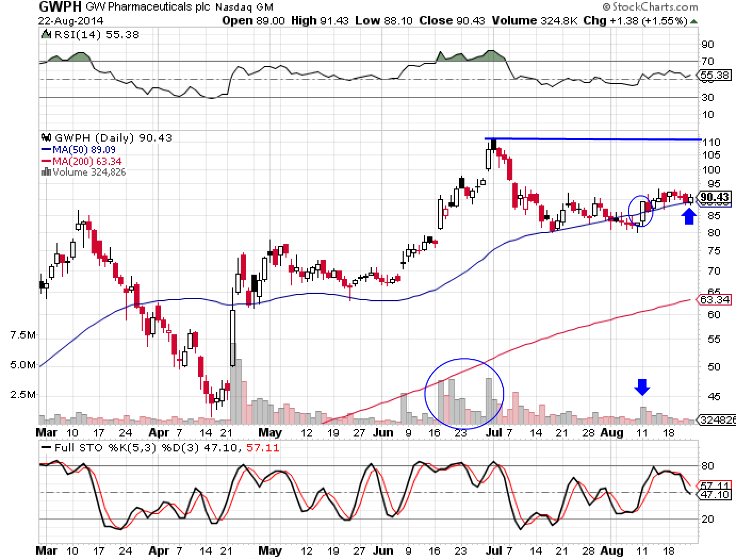
Task: Click the May label on bottom stochastic date axis
Action: pyautogui.click(x=269, y=550)
